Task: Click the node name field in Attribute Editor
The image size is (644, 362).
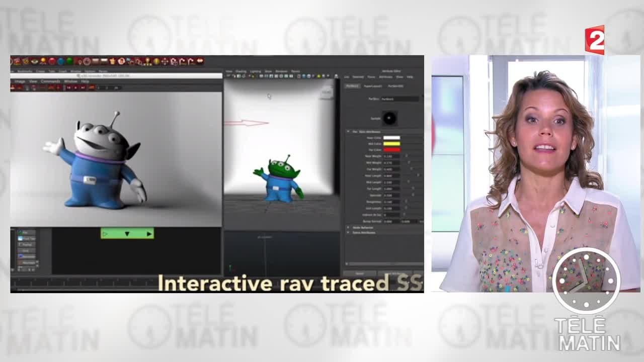Action: coord(400,99)
